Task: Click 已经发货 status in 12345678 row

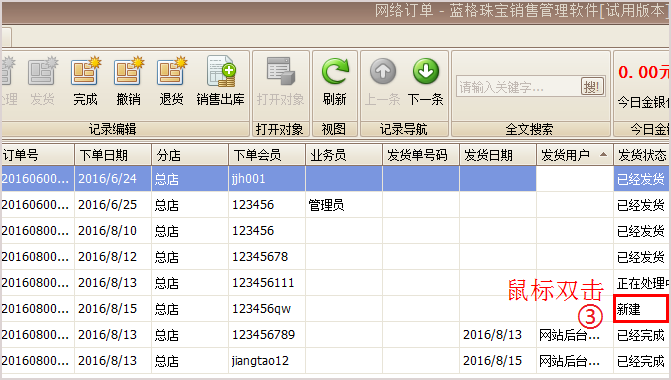Action: pyautogui.click(x=642, y=257)
